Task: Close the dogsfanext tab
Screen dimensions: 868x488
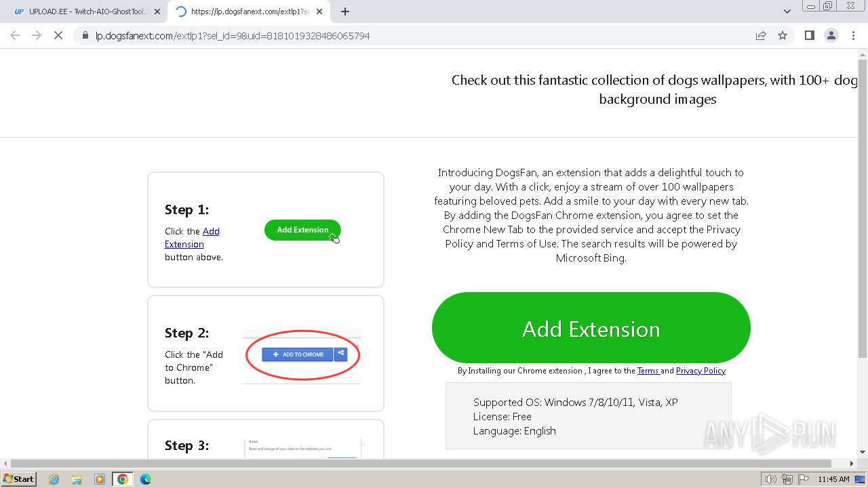Action: (319, 12)
